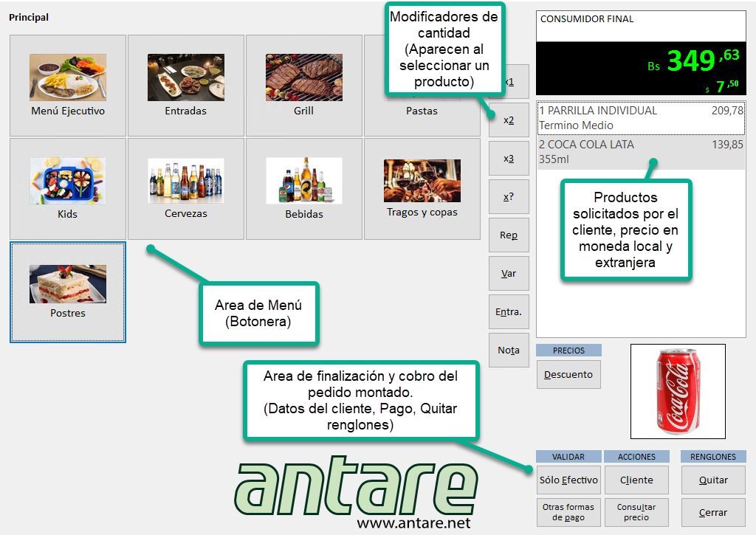
Task: Pay with Sólo Efectivo
Action: (568, 480)
